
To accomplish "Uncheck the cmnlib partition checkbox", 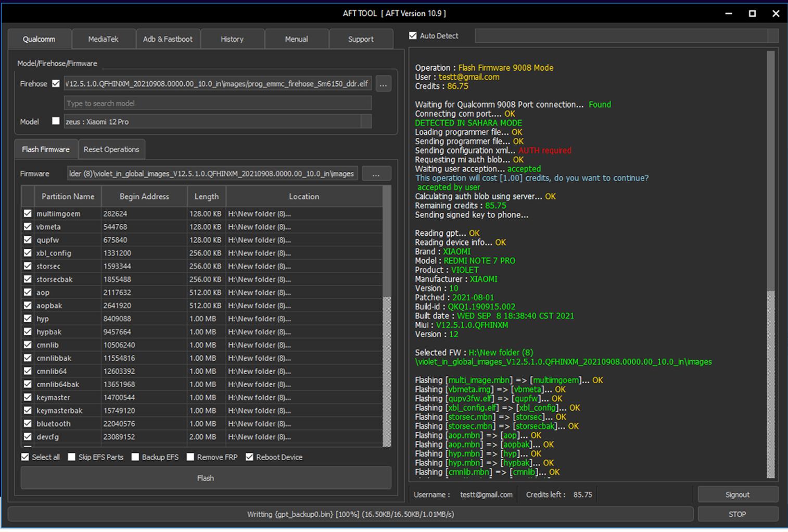I will point(28,345).
